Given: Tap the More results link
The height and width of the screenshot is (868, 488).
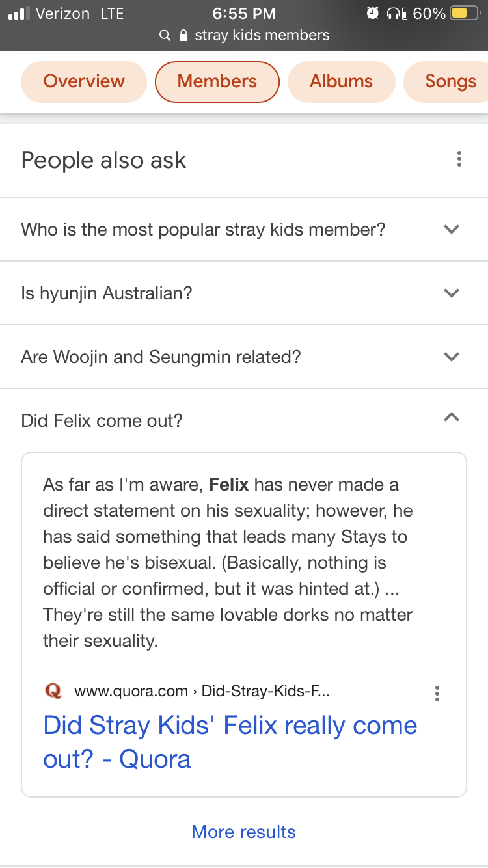Looking at the screenshot, I should [244, 832].
